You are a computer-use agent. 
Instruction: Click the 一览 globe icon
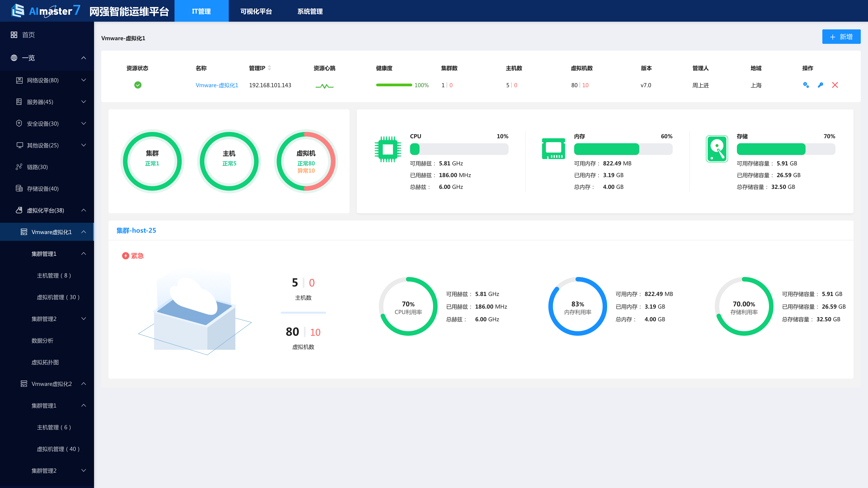(x=14, y=58)
